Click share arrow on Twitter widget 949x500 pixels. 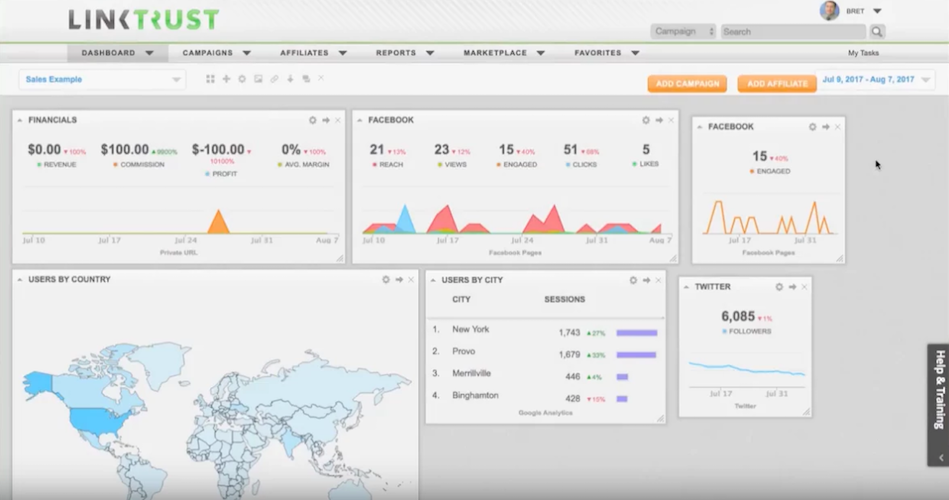pyautogui.click(x=792, y=287)
